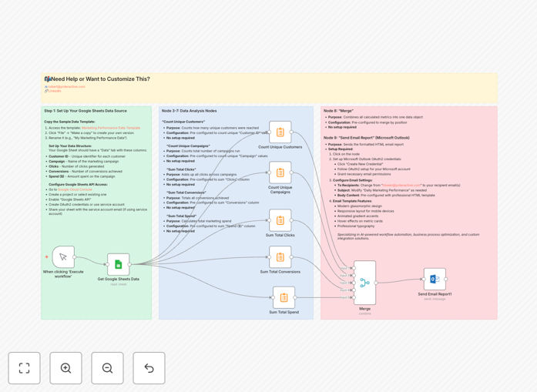
Task: Click the 'Grant necessary email permissions' bullet
Action: 364,174
